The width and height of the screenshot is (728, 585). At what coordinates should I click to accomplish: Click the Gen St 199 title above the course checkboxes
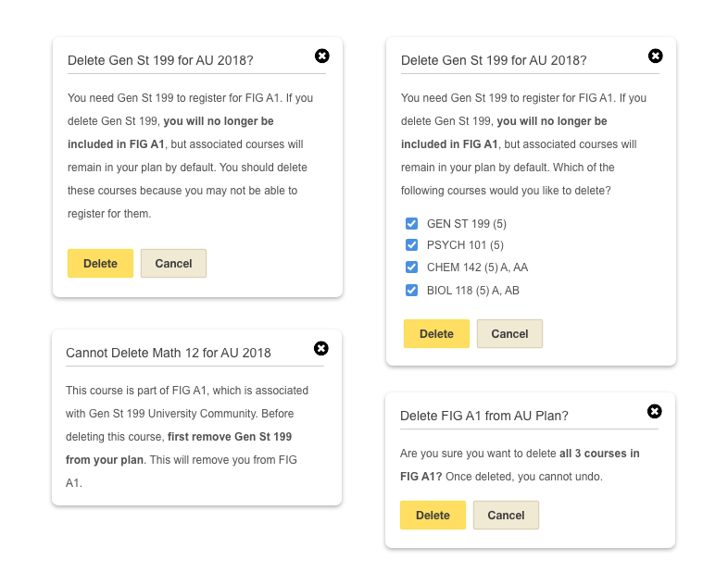[x=494, y=60]
